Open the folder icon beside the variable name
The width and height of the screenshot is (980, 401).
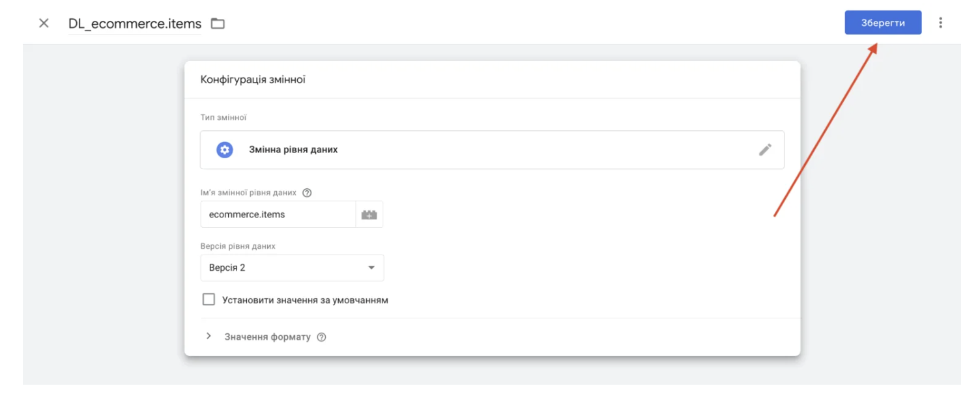218,23
